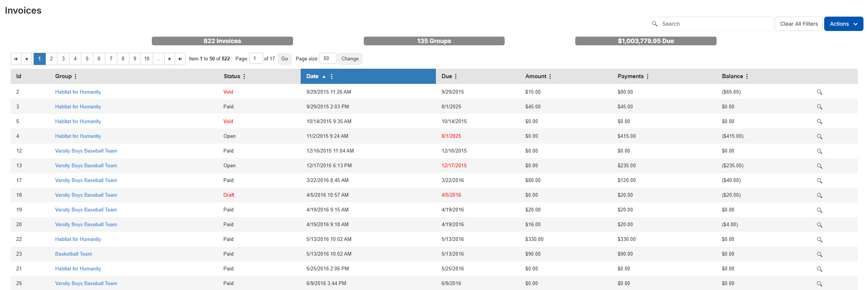Click the Draft status of invoice 18
This screenshot has height=290, width=868.
pyautogui.click(x=229, y=195)
